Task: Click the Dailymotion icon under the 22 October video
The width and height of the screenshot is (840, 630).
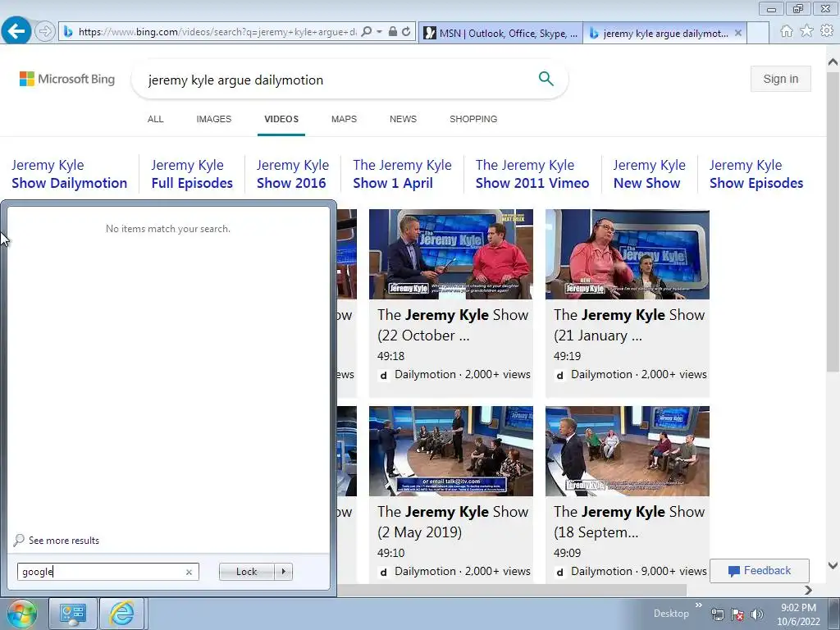Action: coord(384,375)
